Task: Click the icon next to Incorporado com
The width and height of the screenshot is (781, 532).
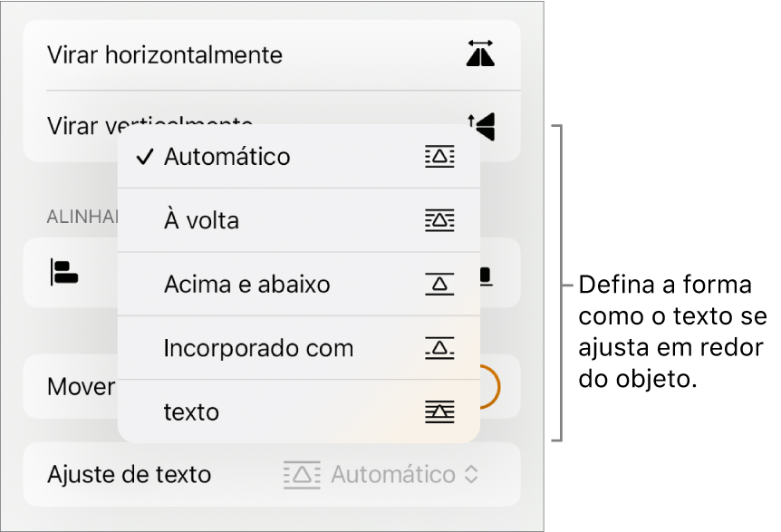Action: (440, 348)
